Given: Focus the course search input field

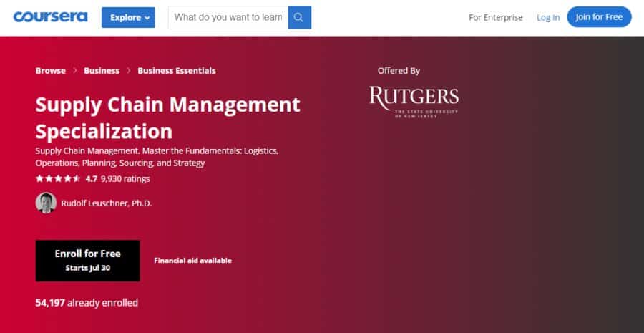Looking at the screenshot, I should pos(228,17).
